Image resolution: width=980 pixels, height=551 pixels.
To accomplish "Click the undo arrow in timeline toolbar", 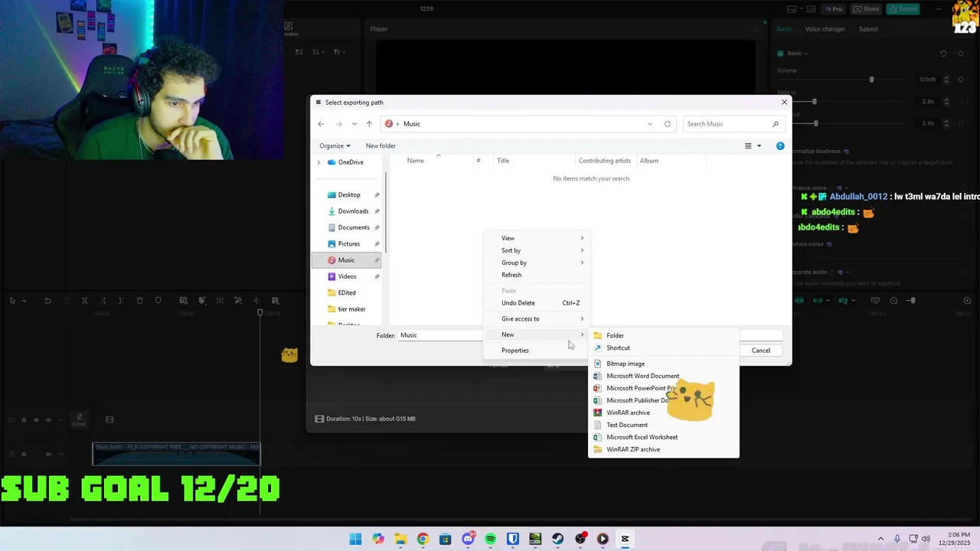I will 47,301.
